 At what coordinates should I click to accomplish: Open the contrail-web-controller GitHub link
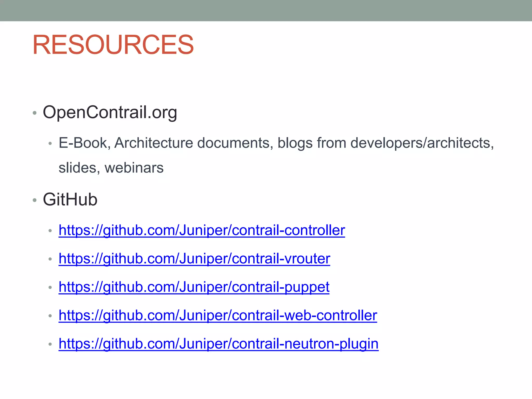218,315
